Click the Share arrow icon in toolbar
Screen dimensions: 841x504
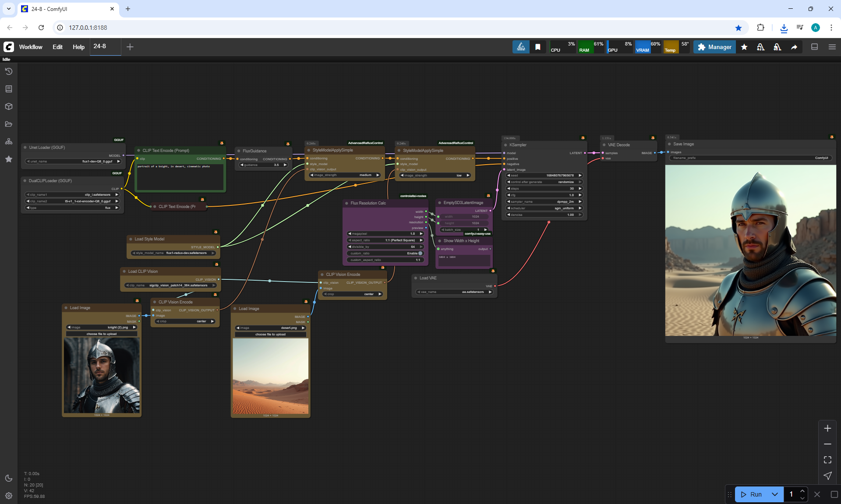(x=794, y=47)
